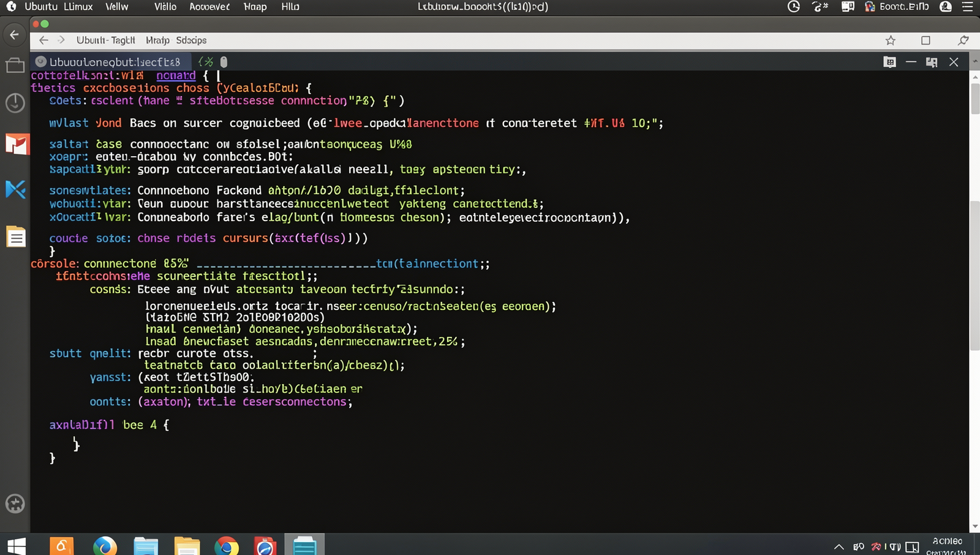Open the clock history icon in sidebar
This screenshot has height=555, width=980.
click(x=15, y=102)
